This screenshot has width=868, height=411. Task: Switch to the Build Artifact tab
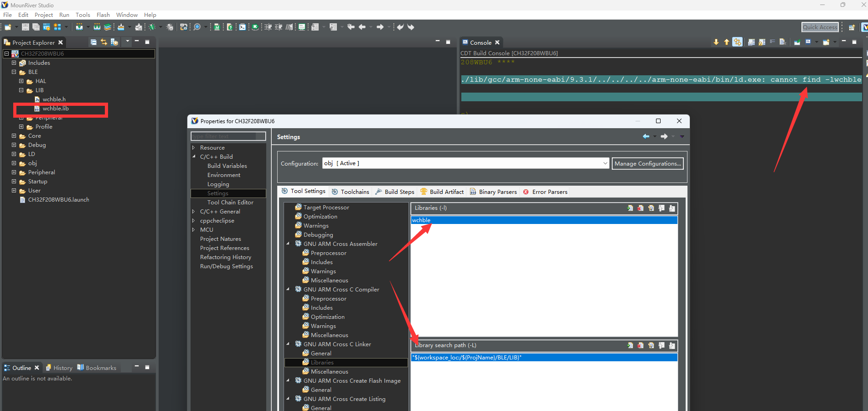pos(442,192)
